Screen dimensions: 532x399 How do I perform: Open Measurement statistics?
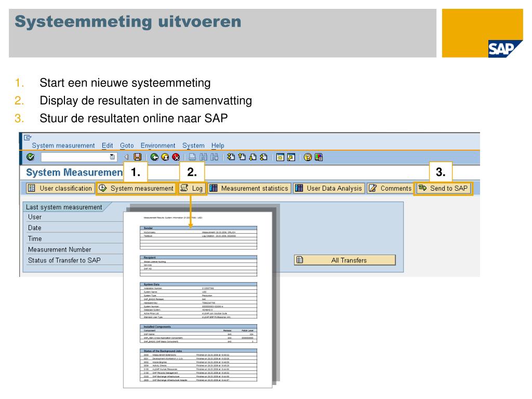[249, 188]
